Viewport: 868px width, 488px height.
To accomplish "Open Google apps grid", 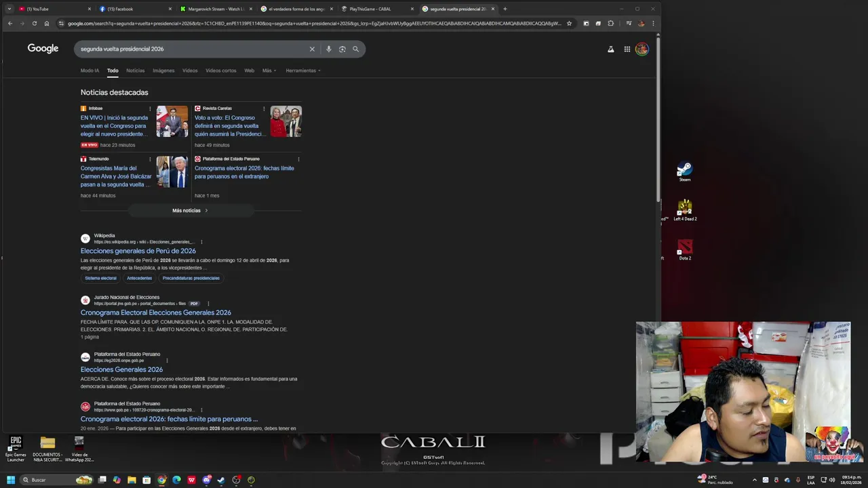I will pos(627,49).
